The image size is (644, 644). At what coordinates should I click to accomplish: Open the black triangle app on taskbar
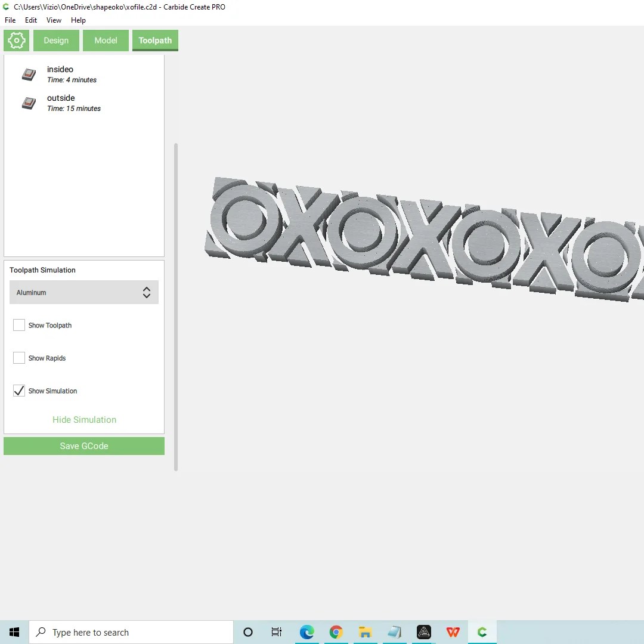point(424,632)
